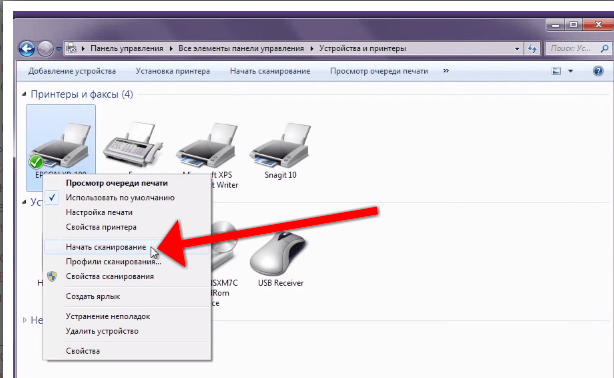Click the change view icon in toolbar
Viewport: 614px width, 378px height.
pos(556,71)
